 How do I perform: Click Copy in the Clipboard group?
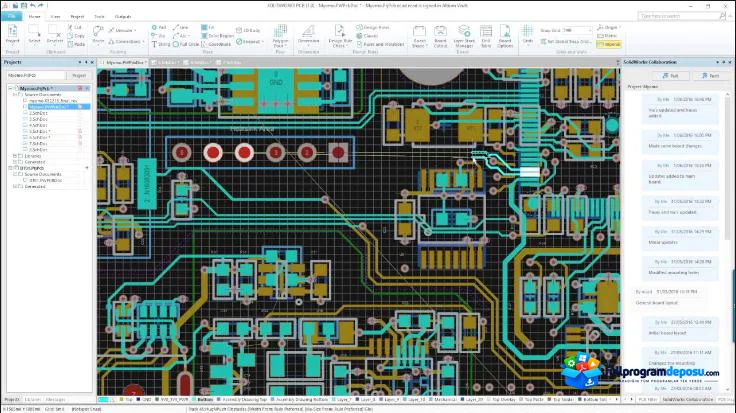pyautogui.click(x=76, y=36)
